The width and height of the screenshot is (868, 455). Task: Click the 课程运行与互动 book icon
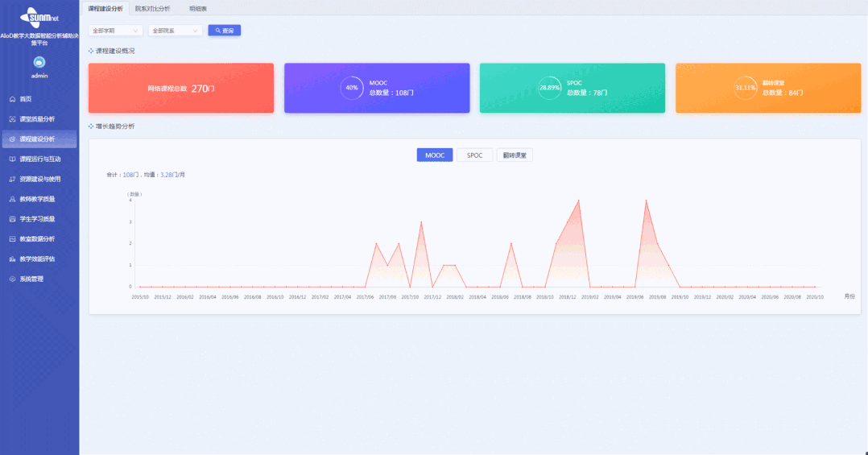point(12,159)
